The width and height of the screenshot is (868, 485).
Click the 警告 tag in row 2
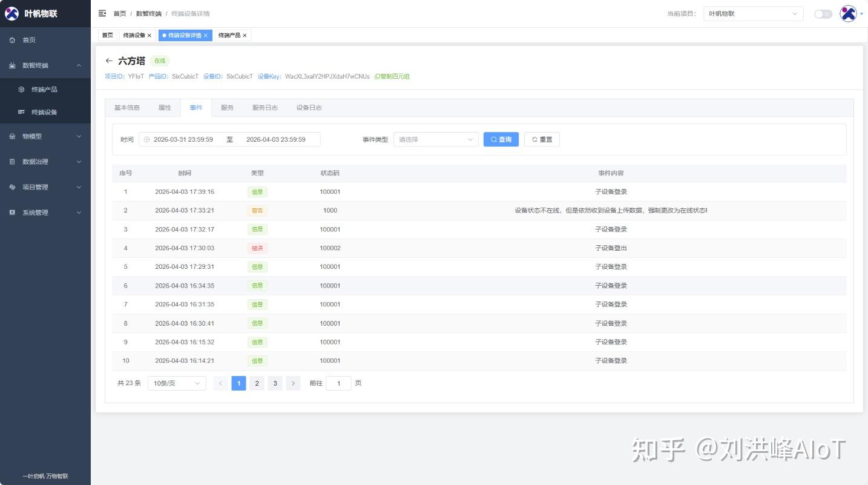[257, 211]
